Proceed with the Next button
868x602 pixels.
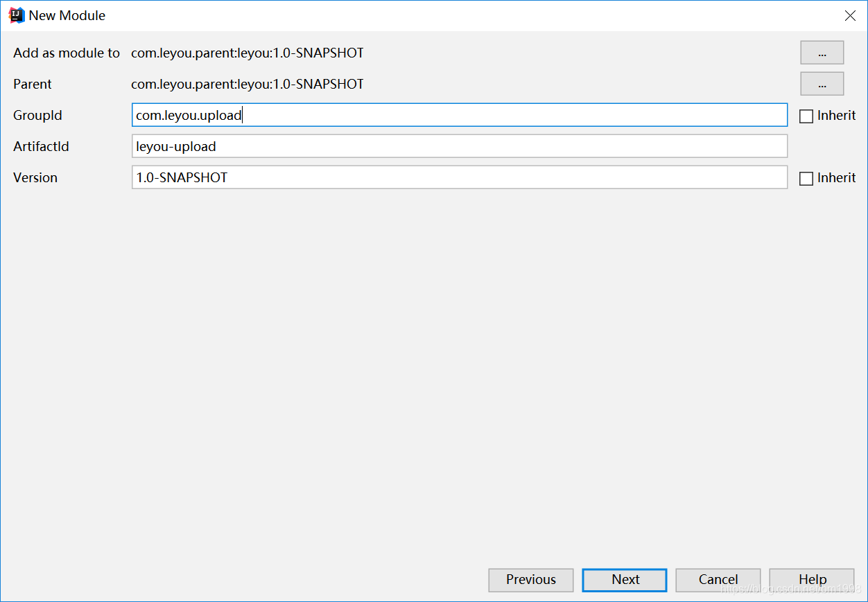pyautogui.click(x=625, y=580)
